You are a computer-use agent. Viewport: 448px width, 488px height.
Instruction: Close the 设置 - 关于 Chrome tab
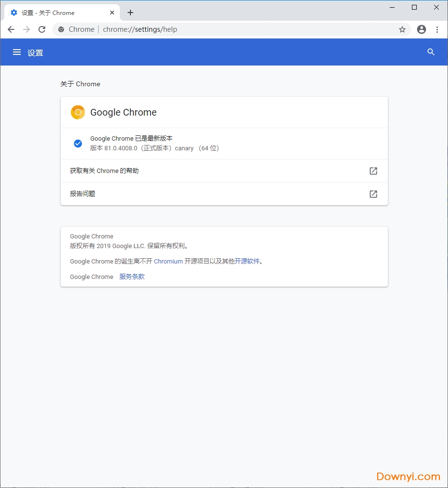(x=112, y=13)
